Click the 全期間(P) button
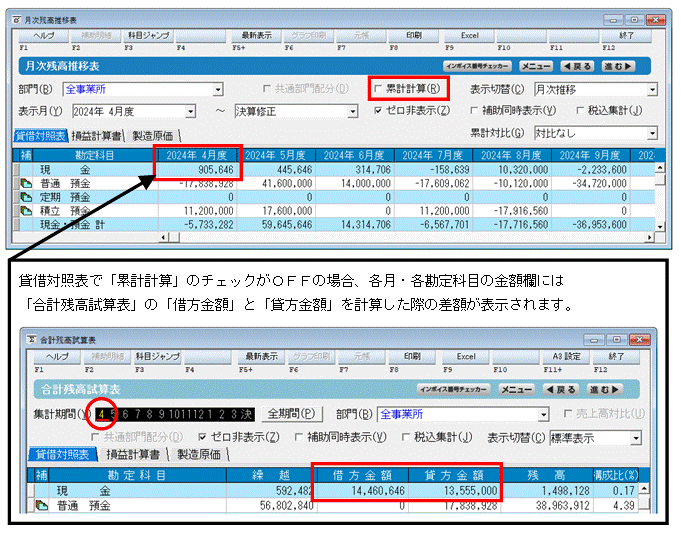The width and height of the screenshot is (681, 538). coord(291,413)
